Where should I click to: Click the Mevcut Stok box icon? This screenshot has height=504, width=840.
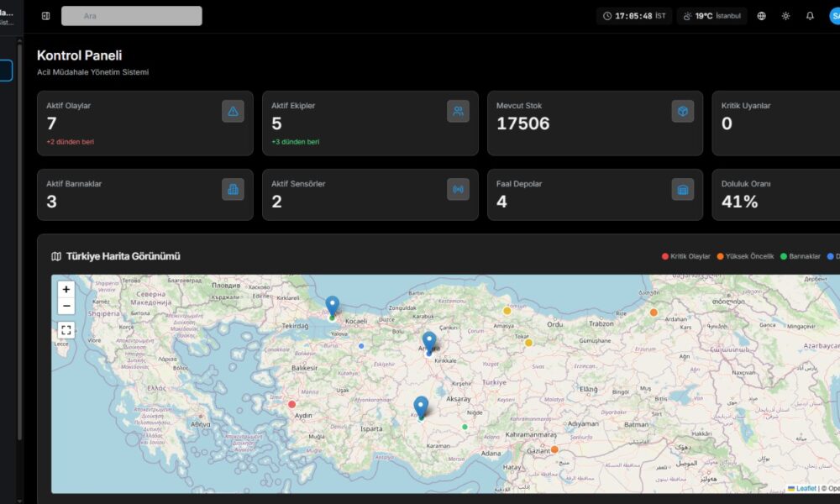[x=683, y=111]
